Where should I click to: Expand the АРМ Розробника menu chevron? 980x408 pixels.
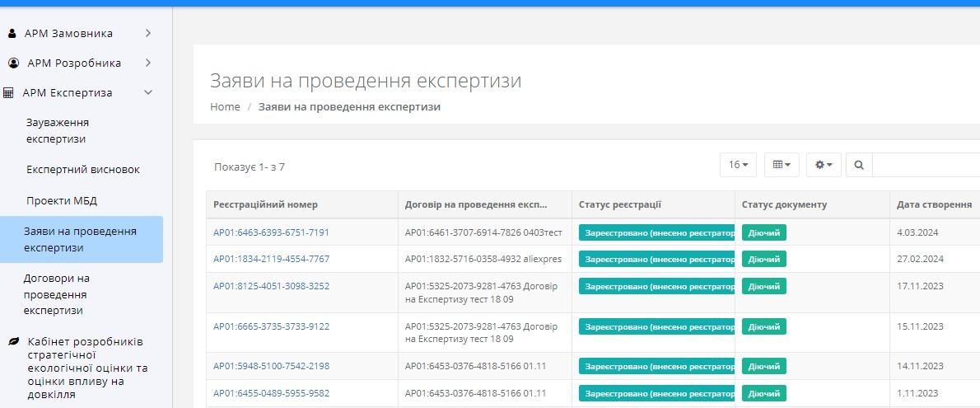(148, 63)
